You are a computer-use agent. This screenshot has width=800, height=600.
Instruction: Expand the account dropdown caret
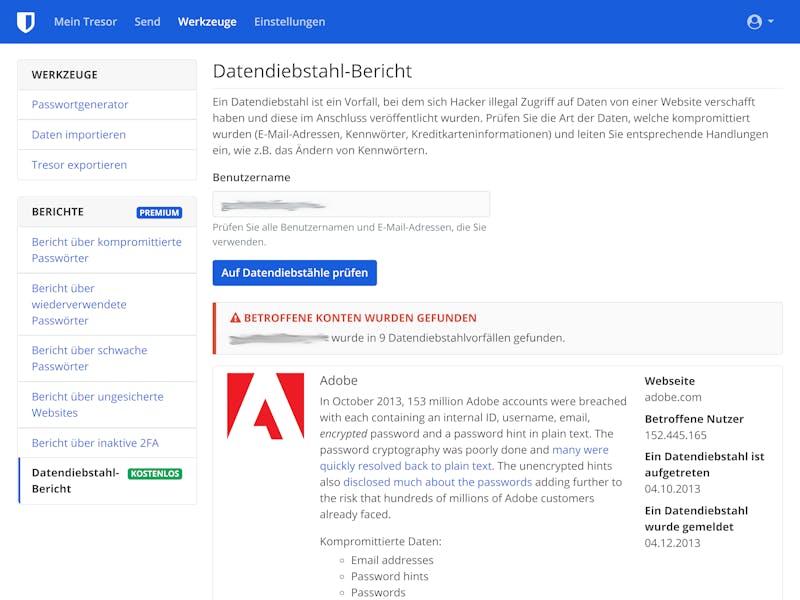(770, 21)
